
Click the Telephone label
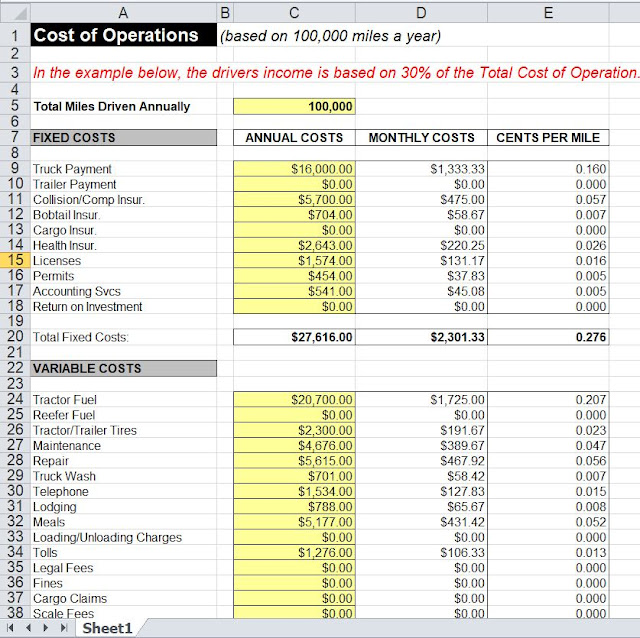(61, 491)
